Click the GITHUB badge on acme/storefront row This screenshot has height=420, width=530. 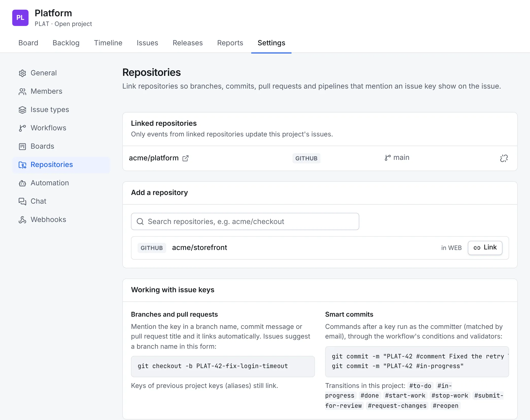point(152,248)
